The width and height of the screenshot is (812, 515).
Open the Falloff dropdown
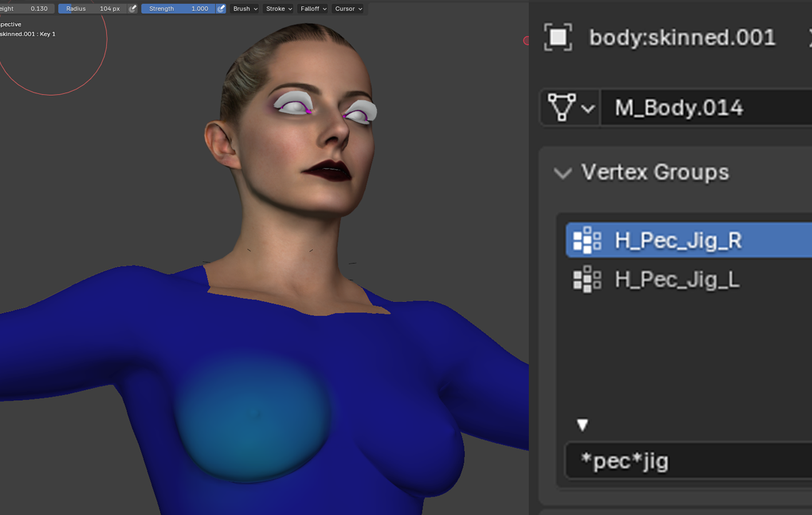click(313, 9)
